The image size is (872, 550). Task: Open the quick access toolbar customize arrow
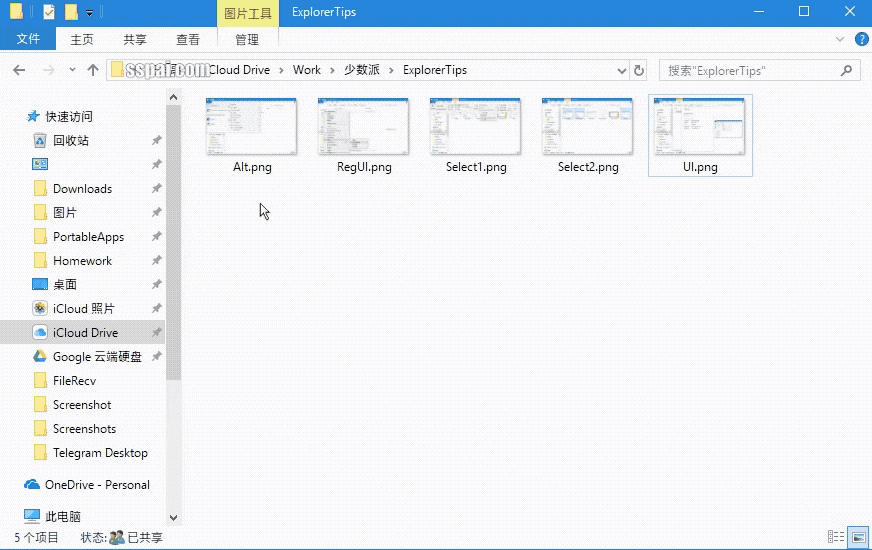coord(89,13)
